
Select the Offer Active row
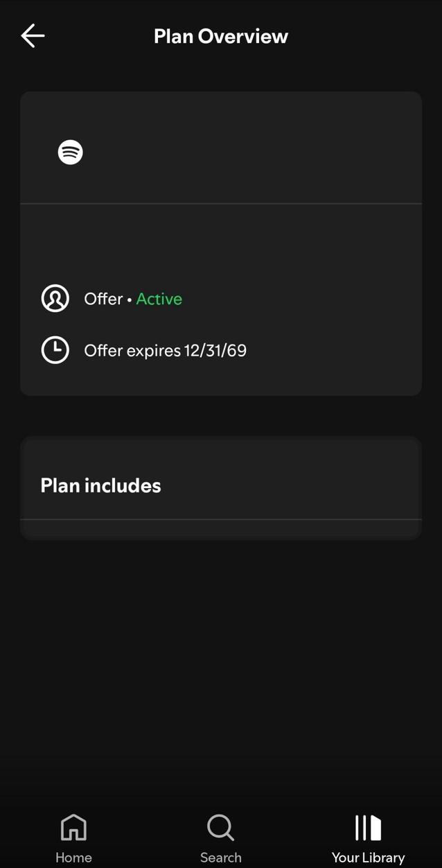pyautogui.click(x=132, y=298)
